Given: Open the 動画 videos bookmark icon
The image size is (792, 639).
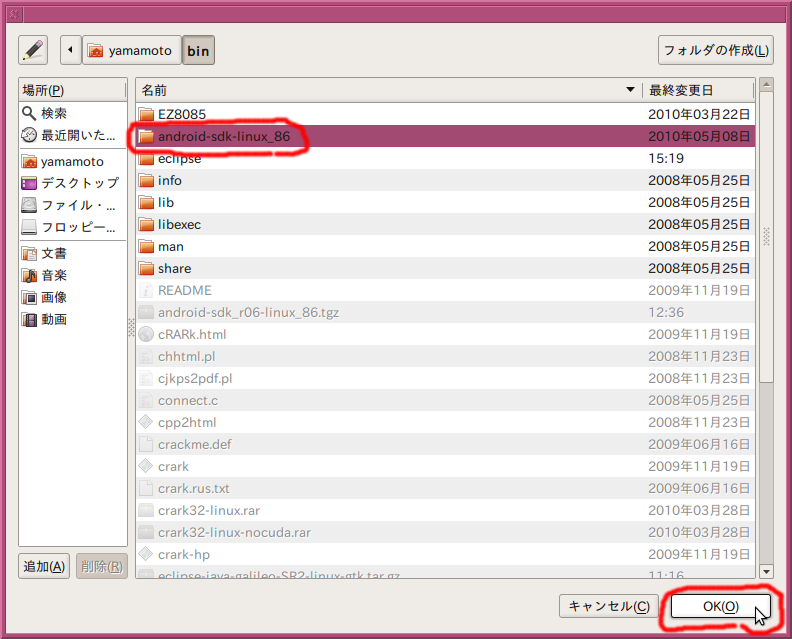Looking at the screenshot, I should click(29, 319).
